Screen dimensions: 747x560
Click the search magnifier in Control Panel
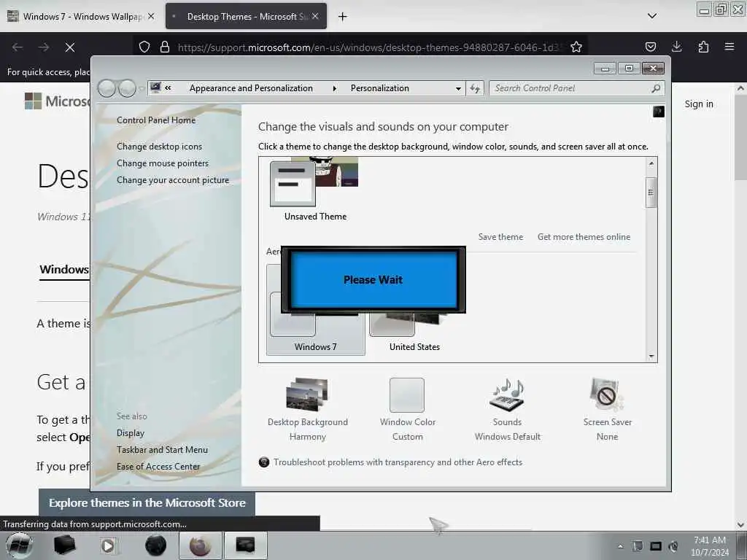point(656,88)
